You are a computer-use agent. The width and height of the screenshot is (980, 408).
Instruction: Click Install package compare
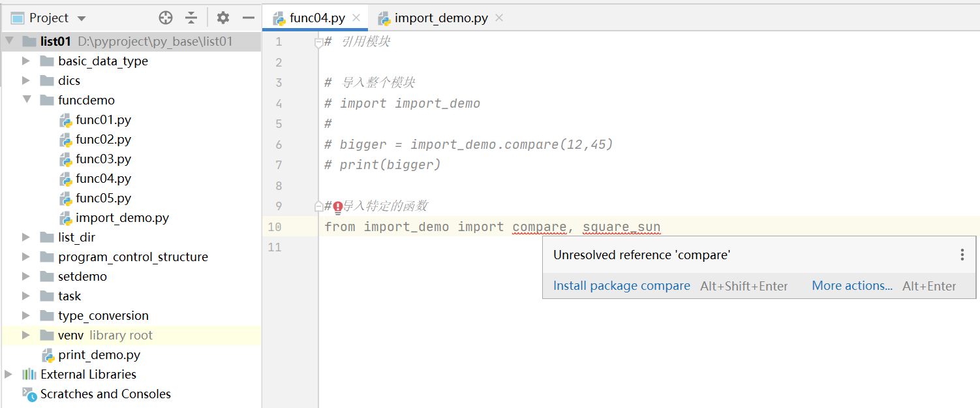pyautogui.click(x=620, y=285)
